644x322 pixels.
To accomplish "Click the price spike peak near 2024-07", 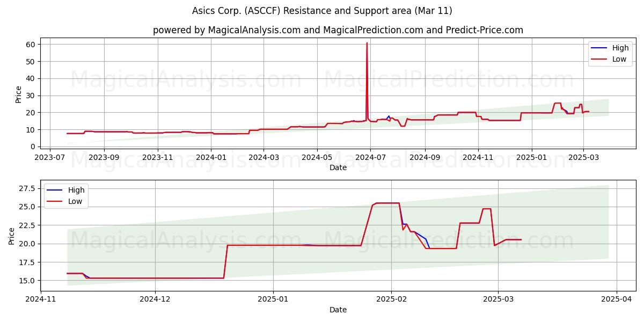I will click(367, 43).
